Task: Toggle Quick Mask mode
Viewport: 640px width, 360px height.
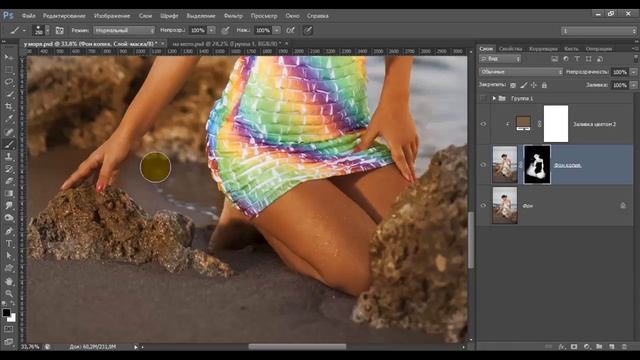Action: point(9,329)
